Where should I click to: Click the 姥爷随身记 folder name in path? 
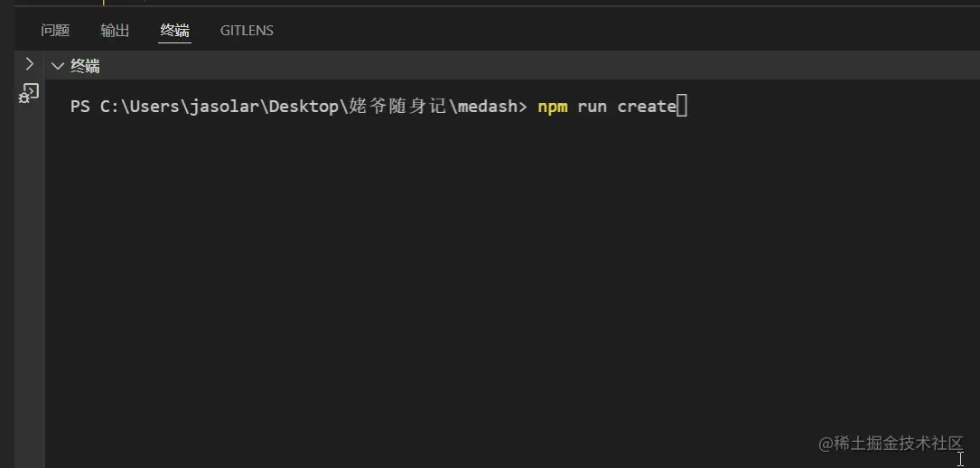[397, 107]
